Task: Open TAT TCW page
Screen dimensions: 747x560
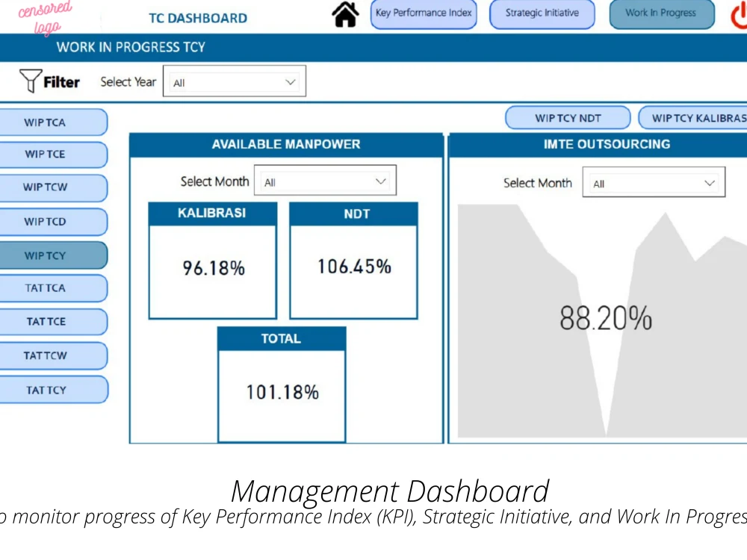Action: tap(53, 355)
